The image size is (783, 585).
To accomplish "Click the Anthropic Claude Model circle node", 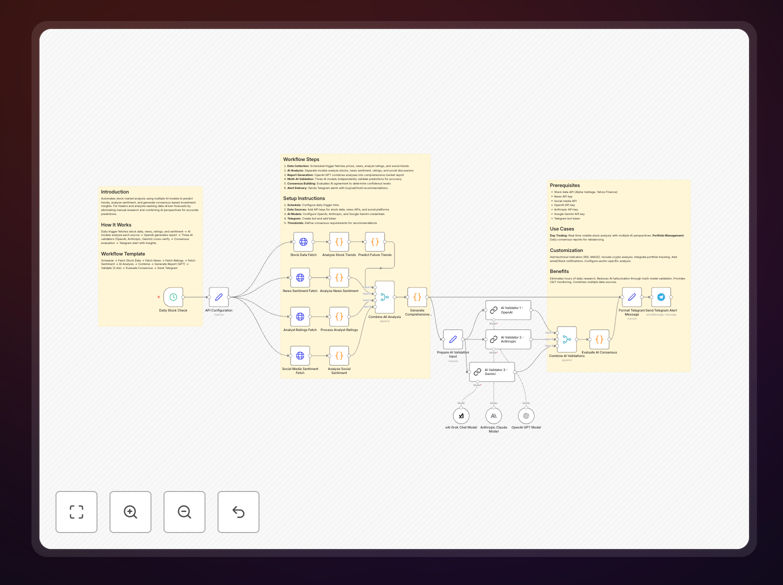I will [x=493, y=416].
